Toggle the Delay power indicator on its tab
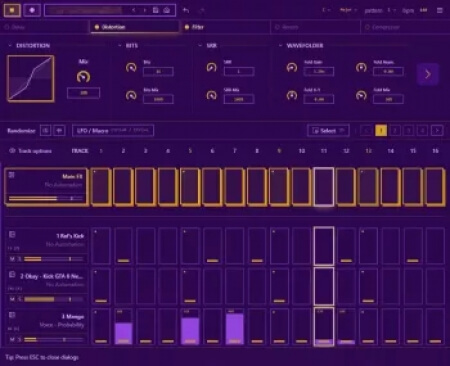Image resolution: width=450 pixels, height=366 pixels. pos(7,27)
